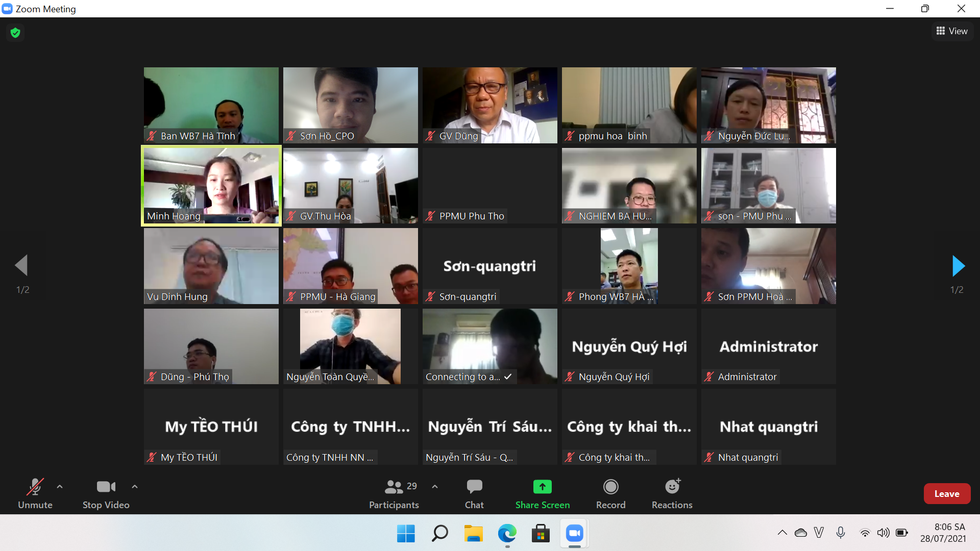Select PPMU Phu Tho tile
Viewport: 980px width, 551px height.
point(490,186)
